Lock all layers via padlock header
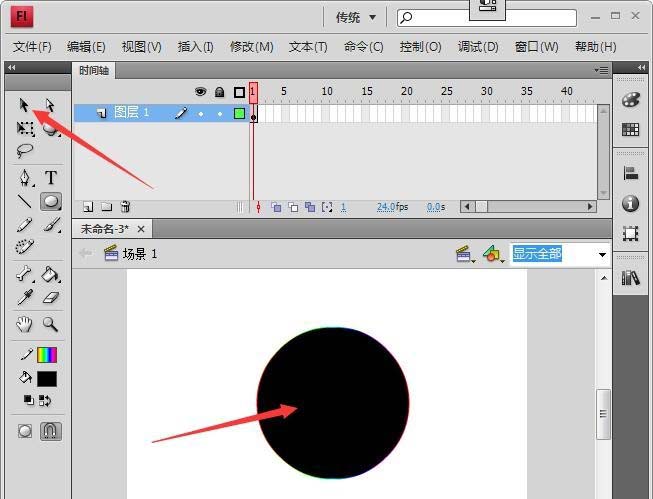Viewport: 653px width, 499px height. [219, 92]
